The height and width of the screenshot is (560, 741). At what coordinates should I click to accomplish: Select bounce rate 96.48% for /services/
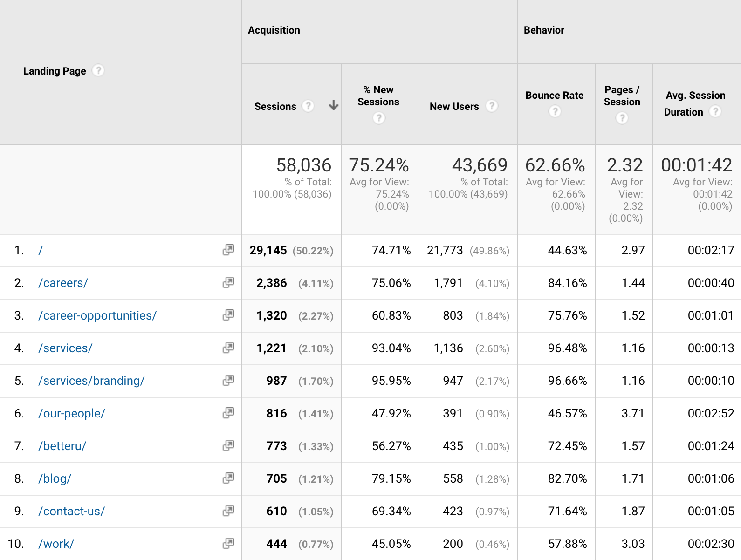click(x=568, y=348)
